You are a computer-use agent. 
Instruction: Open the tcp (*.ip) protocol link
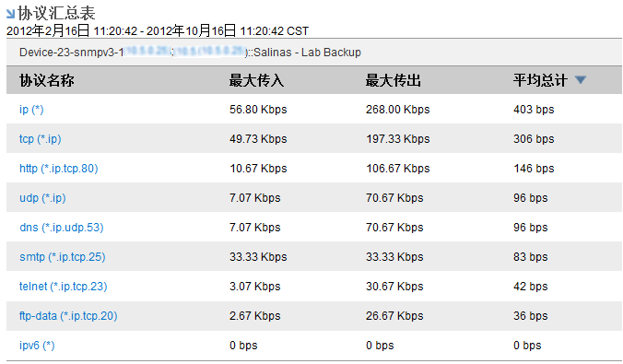click(x=41, y=139)
